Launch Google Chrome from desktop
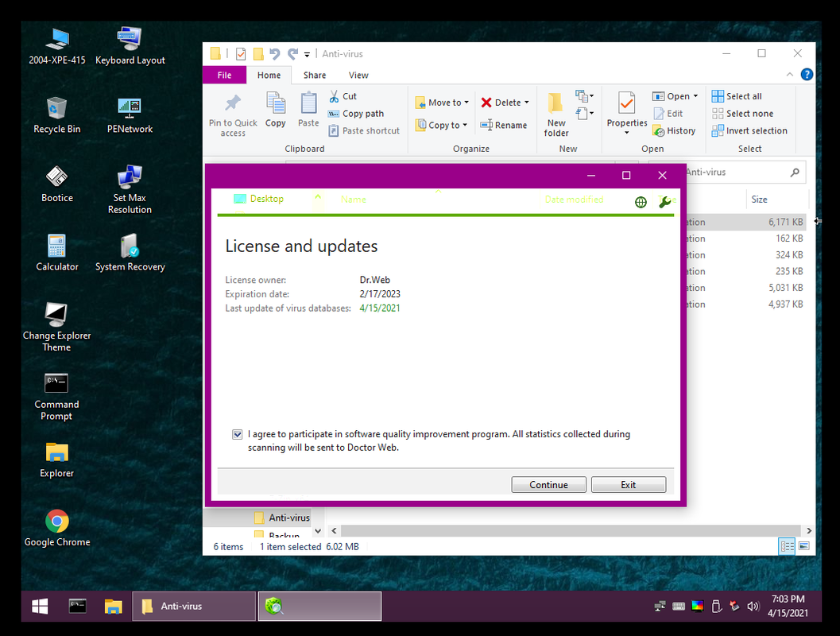 tap(56, 527)
